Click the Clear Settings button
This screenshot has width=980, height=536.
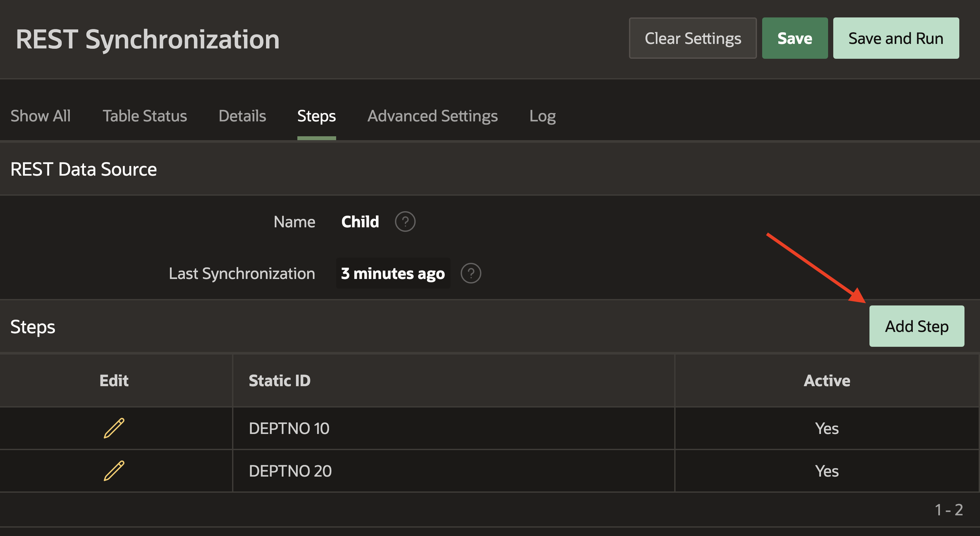(693, 38)
